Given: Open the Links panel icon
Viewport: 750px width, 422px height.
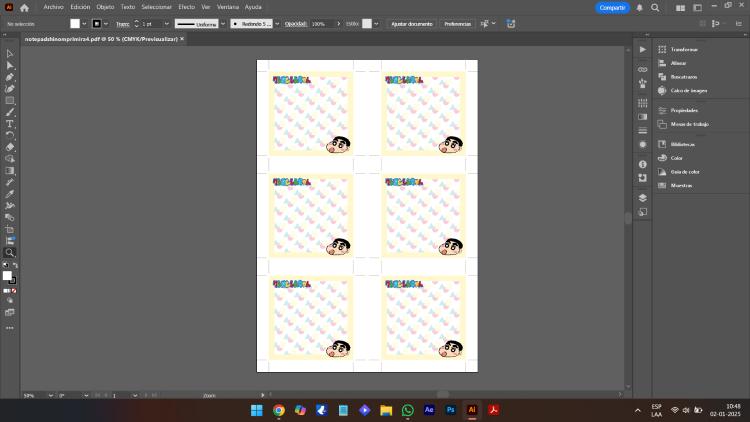Looking at the screenshot, I should click(x=642, y=70).
